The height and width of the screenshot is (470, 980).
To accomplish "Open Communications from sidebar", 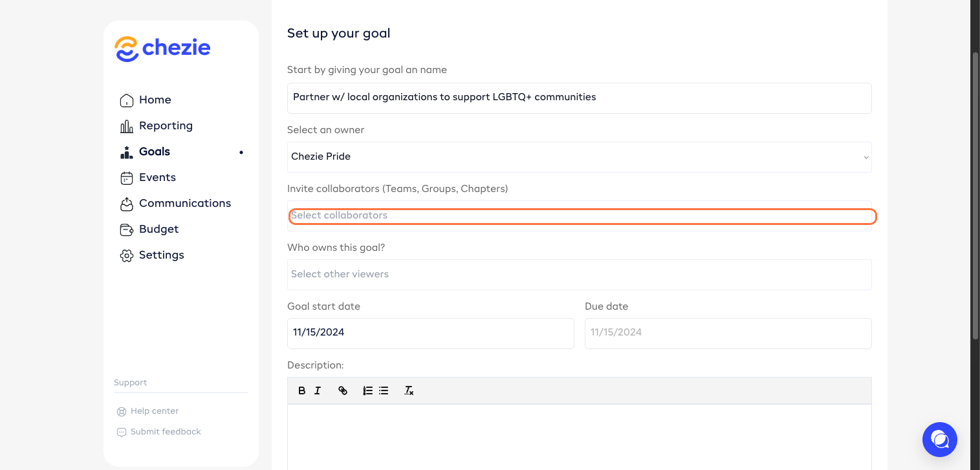I will click(x=184, y=203).
